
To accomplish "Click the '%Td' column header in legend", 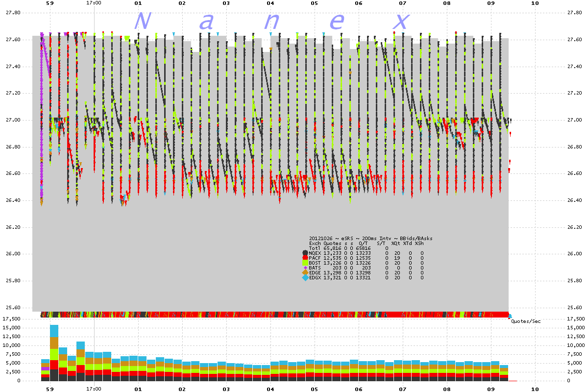I will click(407, 243).
